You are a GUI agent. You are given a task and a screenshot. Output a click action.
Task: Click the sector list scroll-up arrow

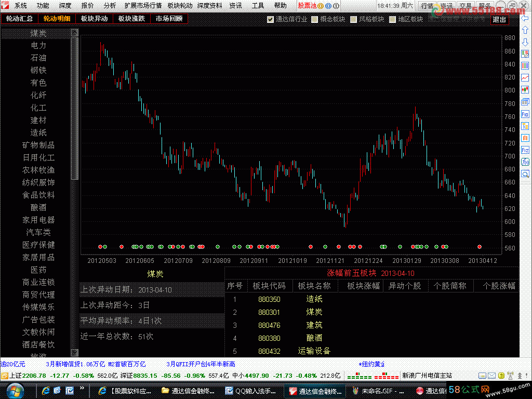75,33
